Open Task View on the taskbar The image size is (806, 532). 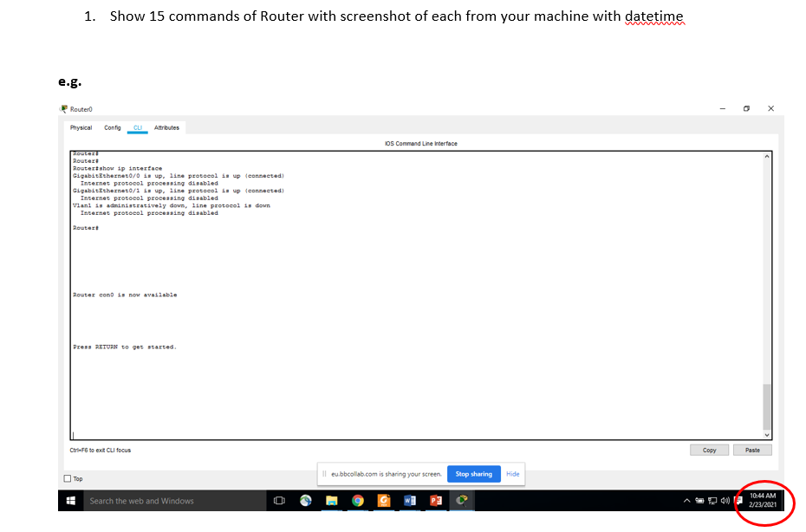pos(278,501)
